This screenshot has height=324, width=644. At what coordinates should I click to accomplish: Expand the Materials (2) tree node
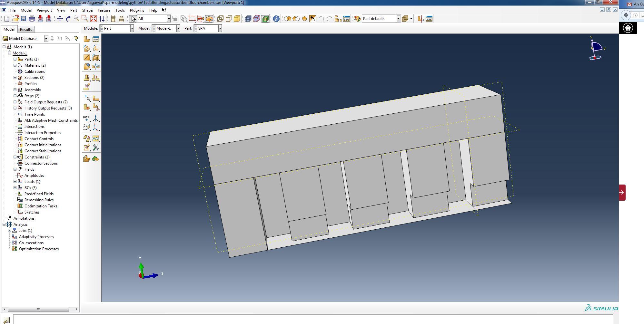tap(15, 65)
